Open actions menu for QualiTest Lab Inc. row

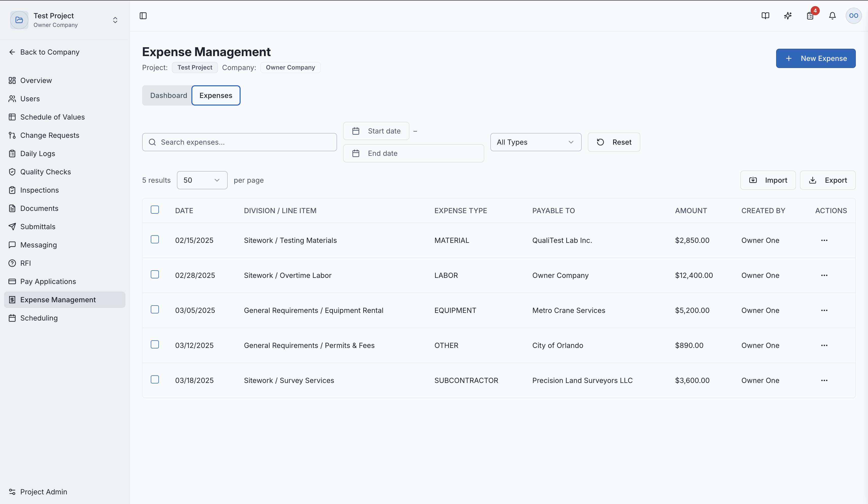(x=824, y=240)
